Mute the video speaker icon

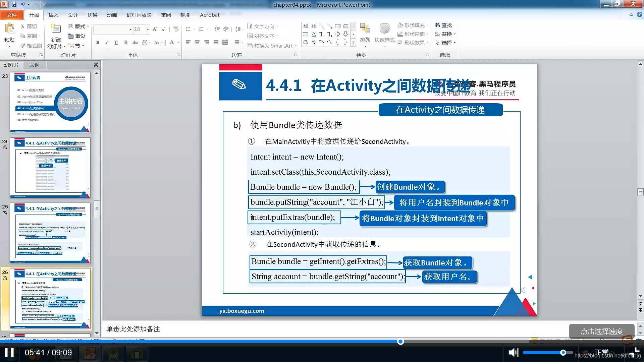point(513,352)
